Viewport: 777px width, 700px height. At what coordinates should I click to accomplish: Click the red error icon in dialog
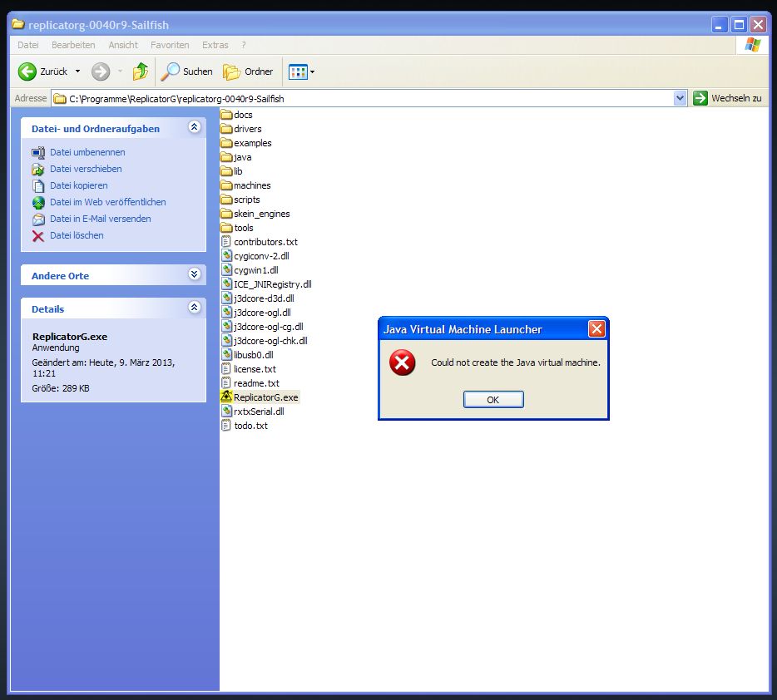403,362
